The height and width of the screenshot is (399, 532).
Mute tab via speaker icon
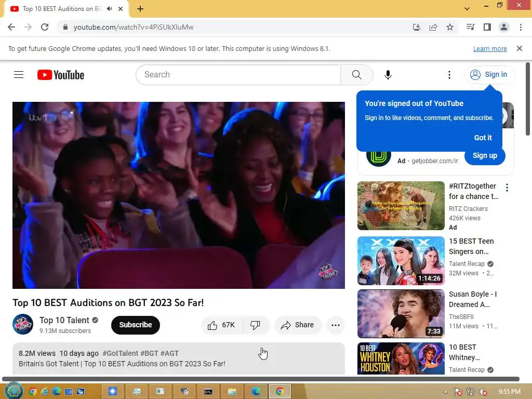coord(109,9)
